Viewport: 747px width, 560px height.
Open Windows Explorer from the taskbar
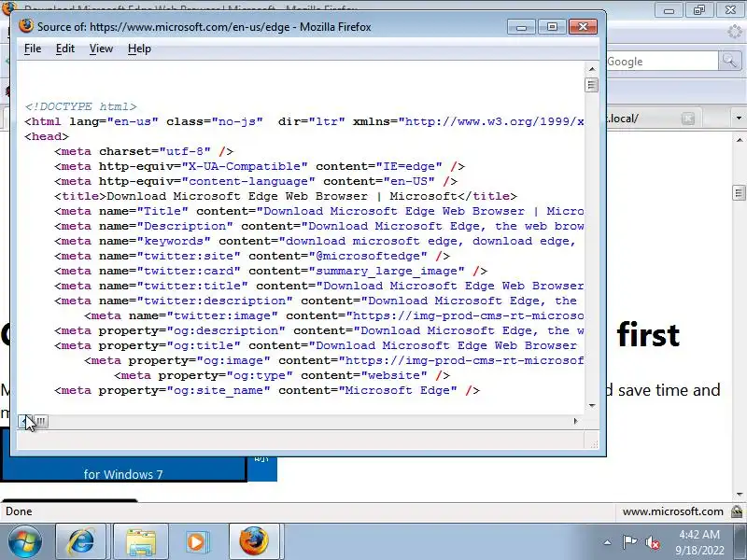(141, 541)
